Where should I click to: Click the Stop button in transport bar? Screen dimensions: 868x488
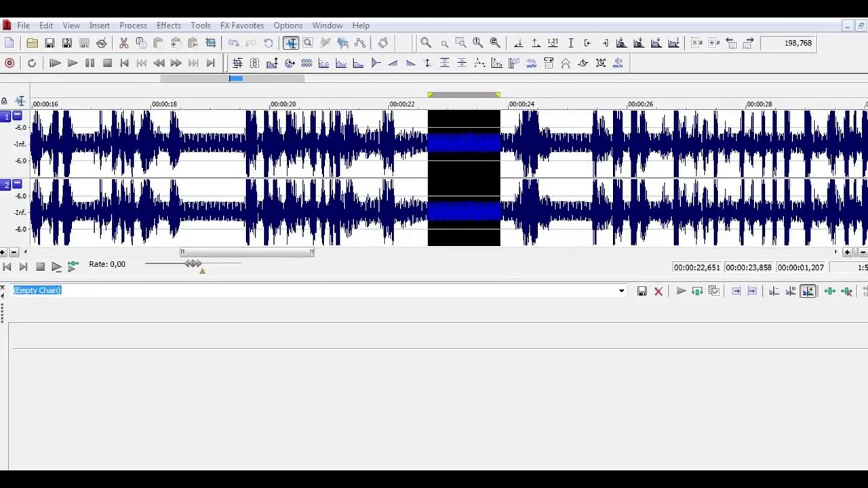pyautogui.click(x=107, y=63)
